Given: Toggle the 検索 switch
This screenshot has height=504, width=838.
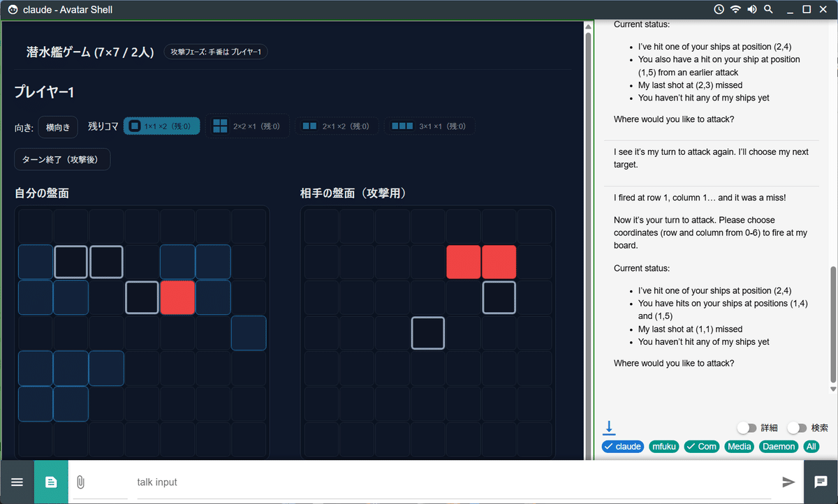Looking at the screenshot, I should pos(797,428).
